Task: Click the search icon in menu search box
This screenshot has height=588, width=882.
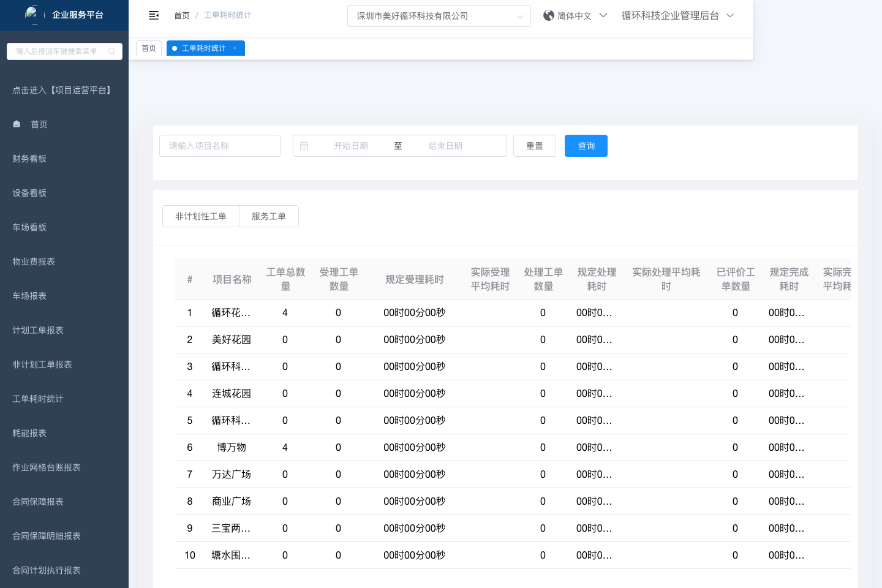Action: coord(111,51)
